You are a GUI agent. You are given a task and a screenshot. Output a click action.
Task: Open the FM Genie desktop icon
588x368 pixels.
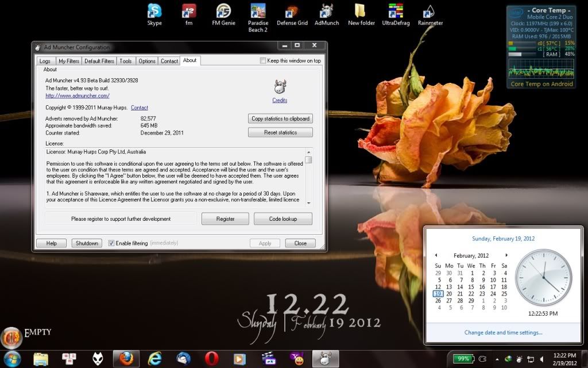(x=223, y=15)
